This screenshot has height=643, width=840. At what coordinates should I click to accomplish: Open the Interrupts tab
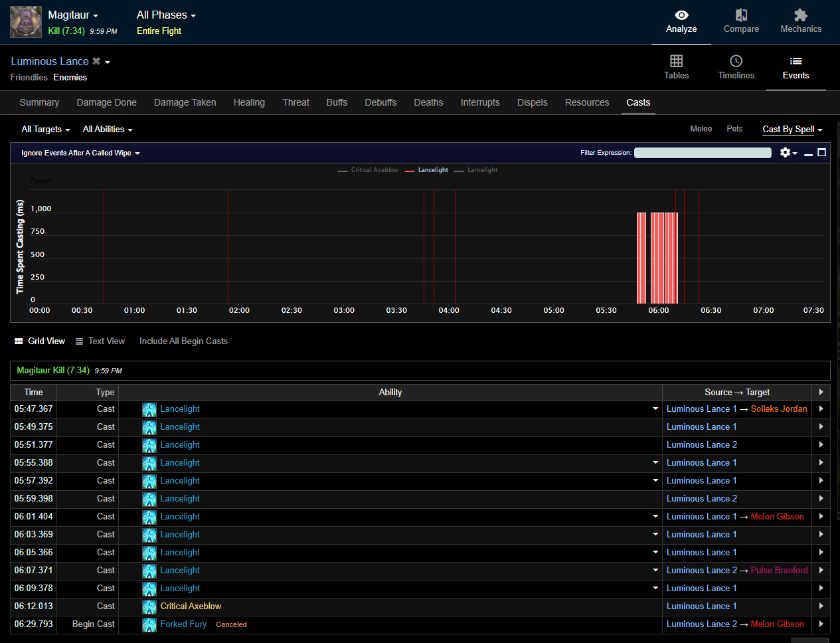tap(480, 102)
